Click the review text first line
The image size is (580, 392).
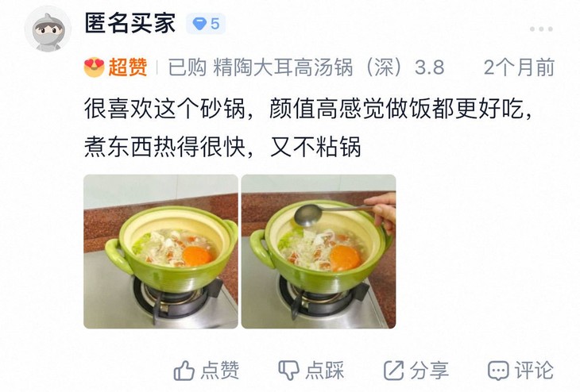point(308,109)
